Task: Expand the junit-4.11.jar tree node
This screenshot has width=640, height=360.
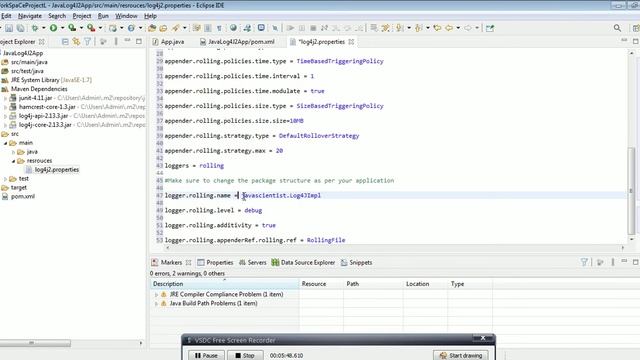Action: [5, 98]
